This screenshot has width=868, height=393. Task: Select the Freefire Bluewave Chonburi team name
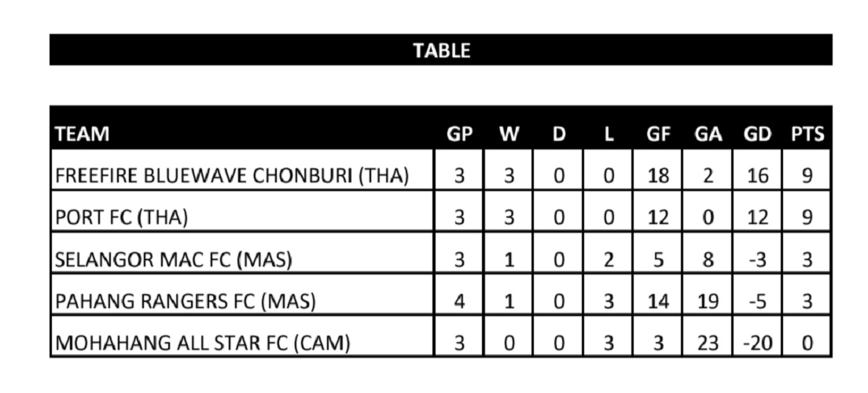[232, 176]
